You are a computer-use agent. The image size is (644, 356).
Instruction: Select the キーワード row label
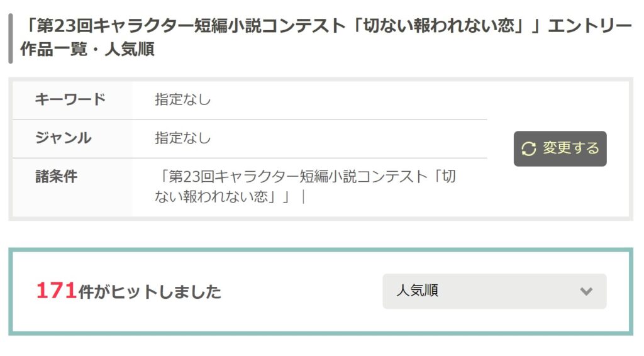click(70, 99)
